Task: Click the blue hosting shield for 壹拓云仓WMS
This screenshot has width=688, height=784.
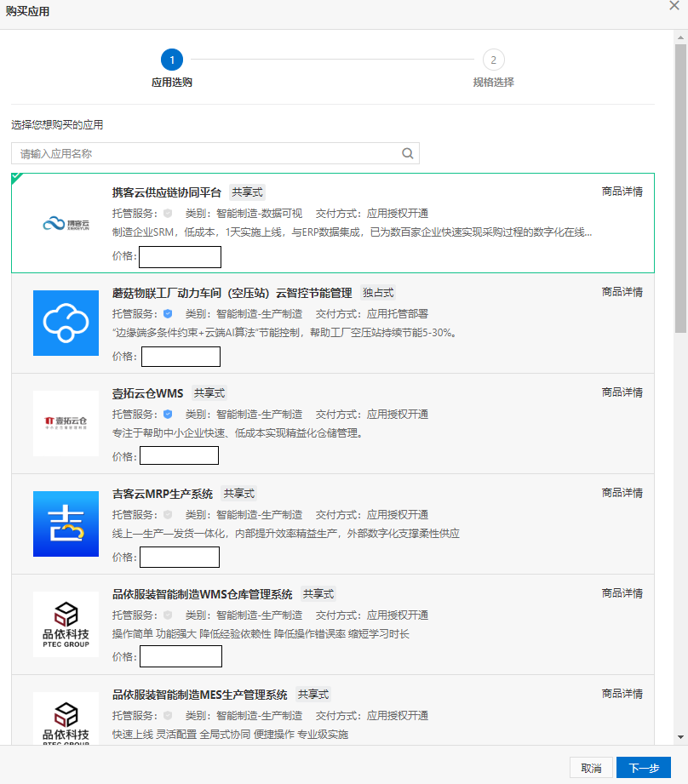Action: pos(168,415)
